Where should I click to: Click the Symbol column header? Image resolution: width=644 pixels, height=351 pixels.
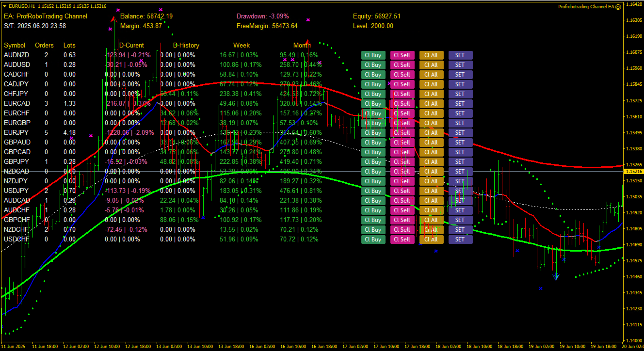(x=15, y=45)
